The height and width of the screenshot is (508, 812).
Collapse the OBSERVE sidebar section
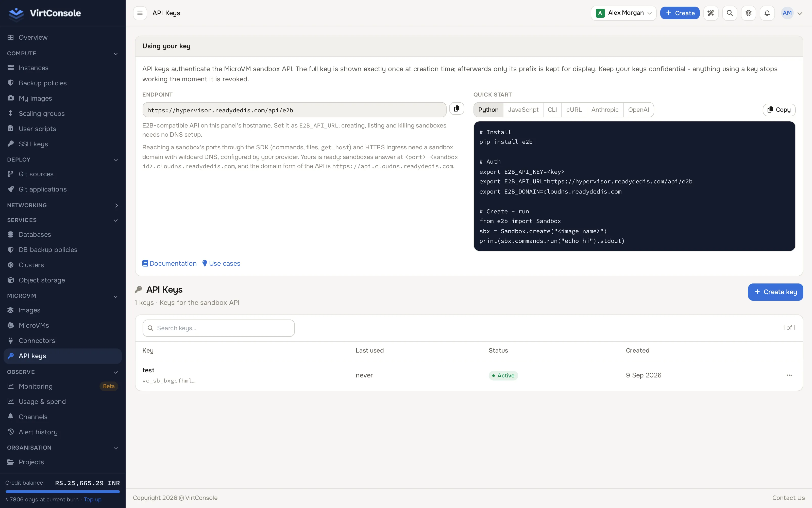[x=63, y=372]
